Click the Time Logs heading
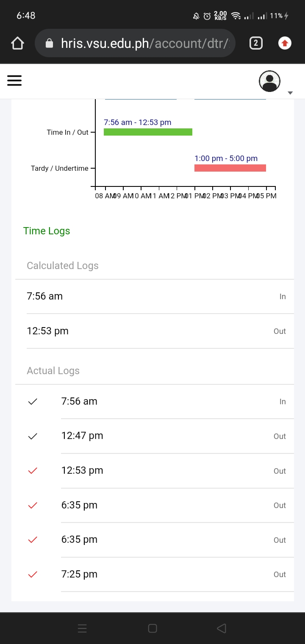Screen dimensions: 305x644 coord(47,231)
